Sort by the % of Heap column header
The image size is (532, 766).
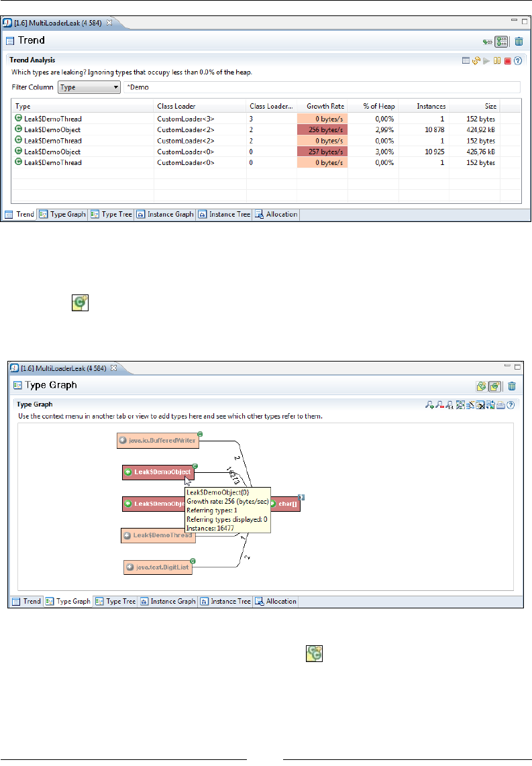[x=373, y=106]
